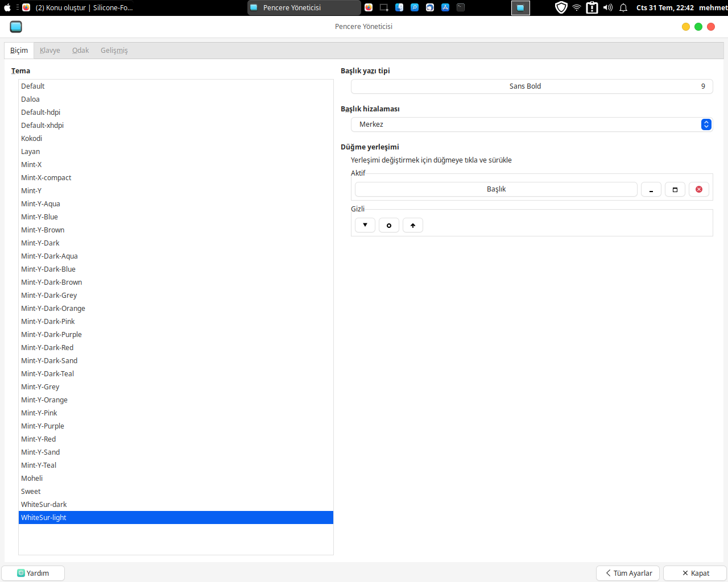Select the Default theme

[x=176, y=86]
